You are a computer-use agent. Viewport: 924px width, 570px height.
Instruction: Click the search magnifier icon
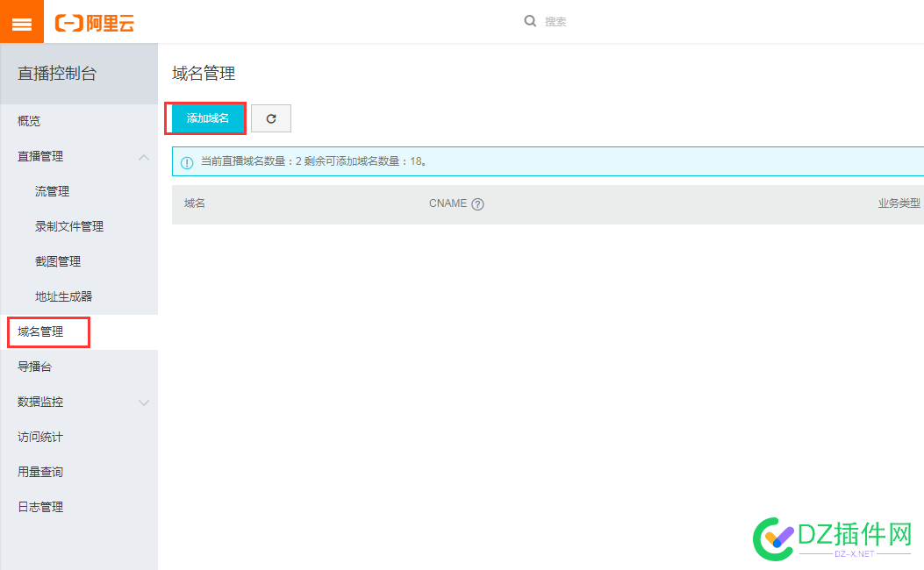click(x=530, y=21)
